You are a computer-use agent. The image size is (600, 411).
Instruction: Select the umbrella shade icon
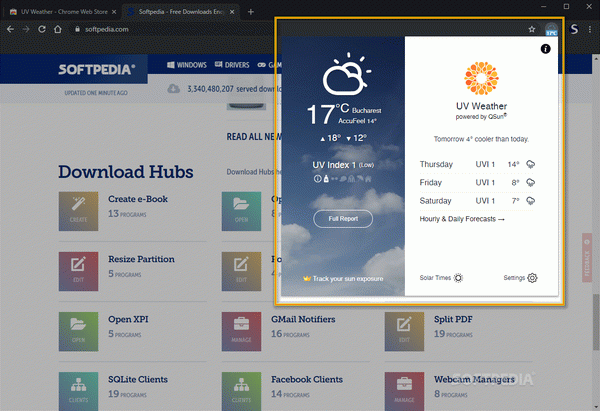tap(360, 179)
